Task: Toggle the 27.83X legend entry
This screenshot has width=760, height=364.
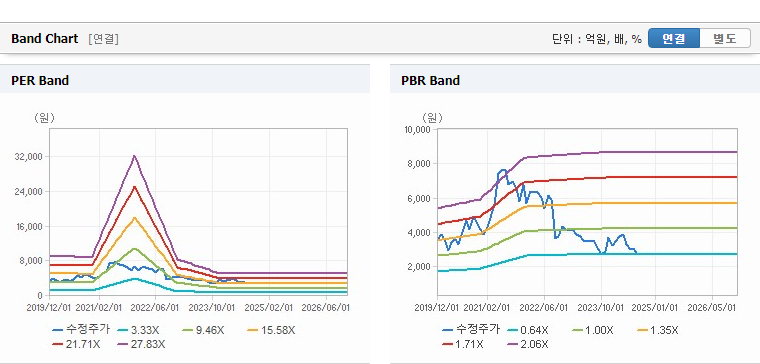Action: [142, 344]
